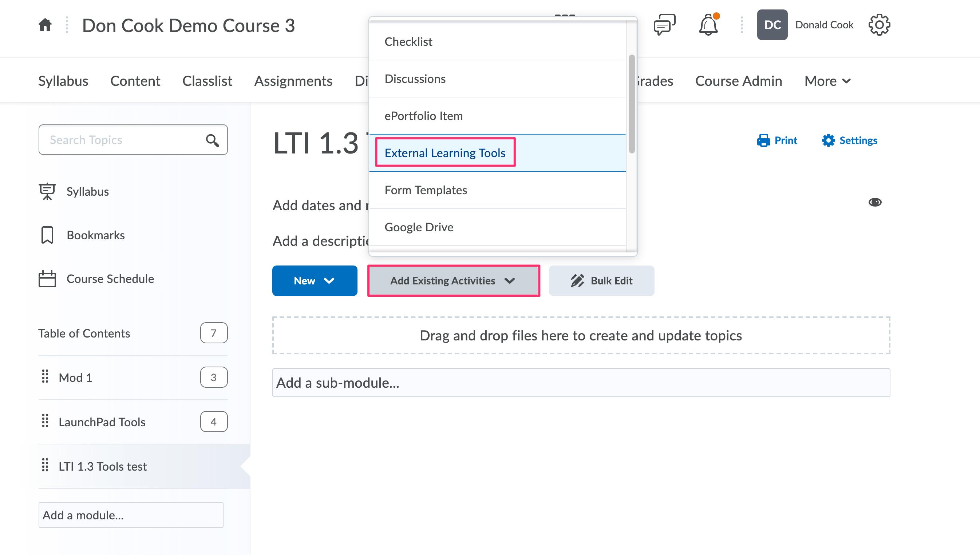The height and width of the screenshot is (555, 980).
Task: Select External Learning Tools from the menu
Action: click(445, 153)
